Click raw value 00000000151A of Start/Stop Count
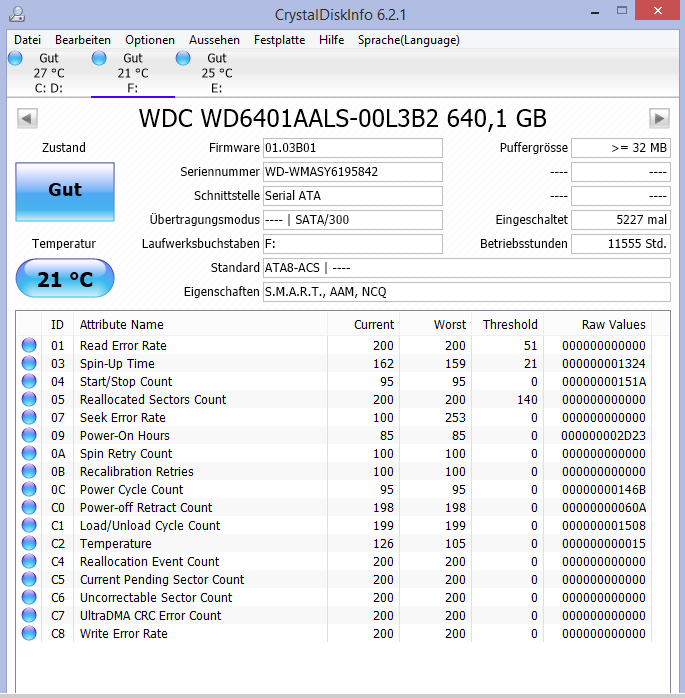The height and width of the screenshot is (698, 685). (604, 381)
